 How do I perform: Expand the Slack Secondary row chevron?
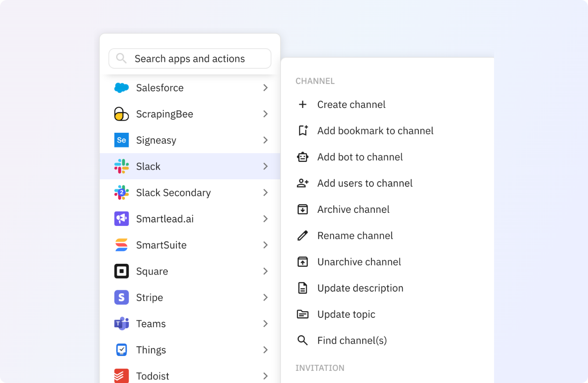pos(265,192)
